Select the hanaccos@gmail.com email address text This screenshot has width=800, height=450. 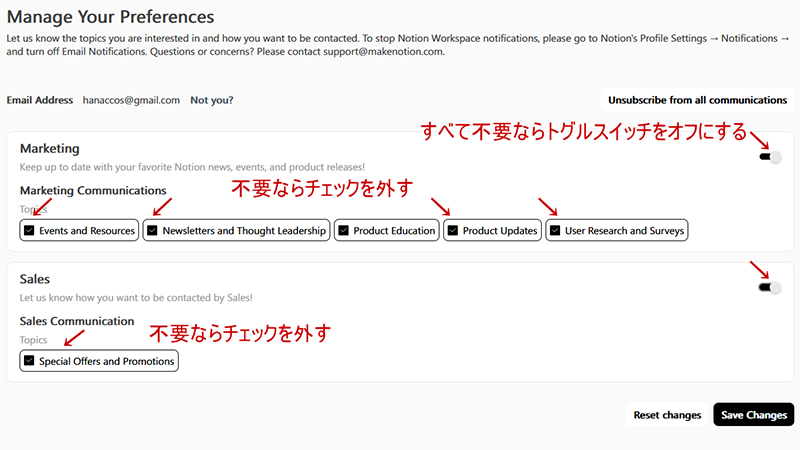[x=131, y=100]
